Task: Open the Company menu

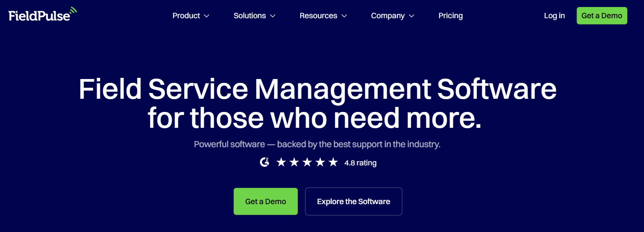Action: (393, 16)
